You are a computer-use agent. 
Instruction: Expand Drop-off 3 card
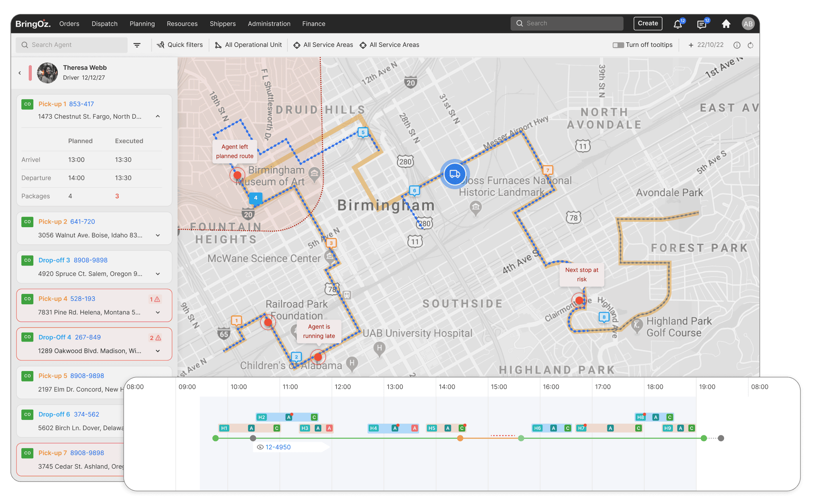[x=158, y=274]
